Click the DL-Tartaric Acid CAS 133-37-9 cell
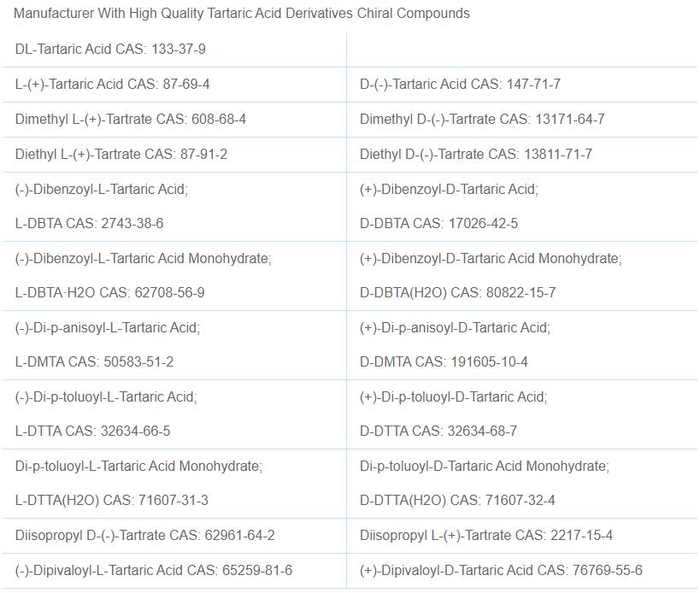This screenshot has width=700, height=593. (110, 50)
